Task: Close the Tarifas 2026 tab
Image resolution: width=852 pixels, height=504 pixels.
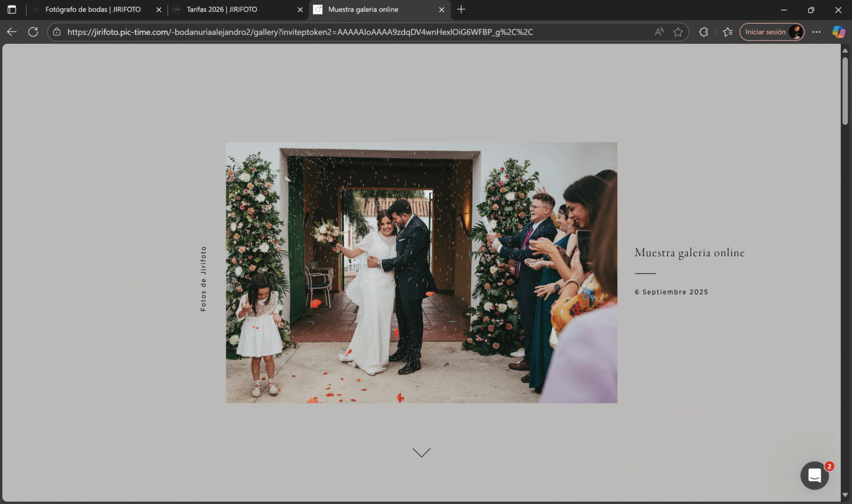Action: click(300, 9)
